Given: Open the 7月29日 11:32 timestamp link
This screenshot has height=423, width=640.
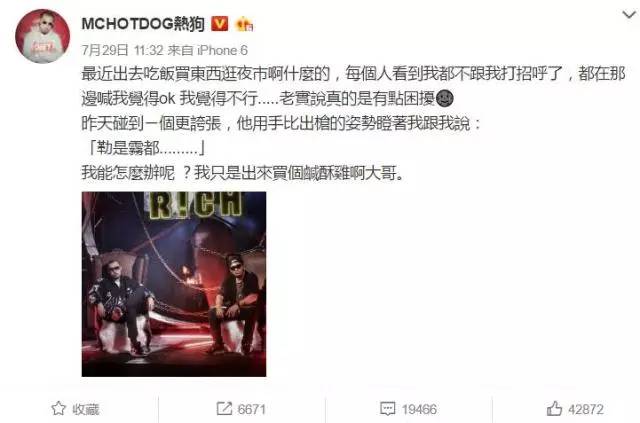Looking at the screenshot, I should tap(122, 50).
